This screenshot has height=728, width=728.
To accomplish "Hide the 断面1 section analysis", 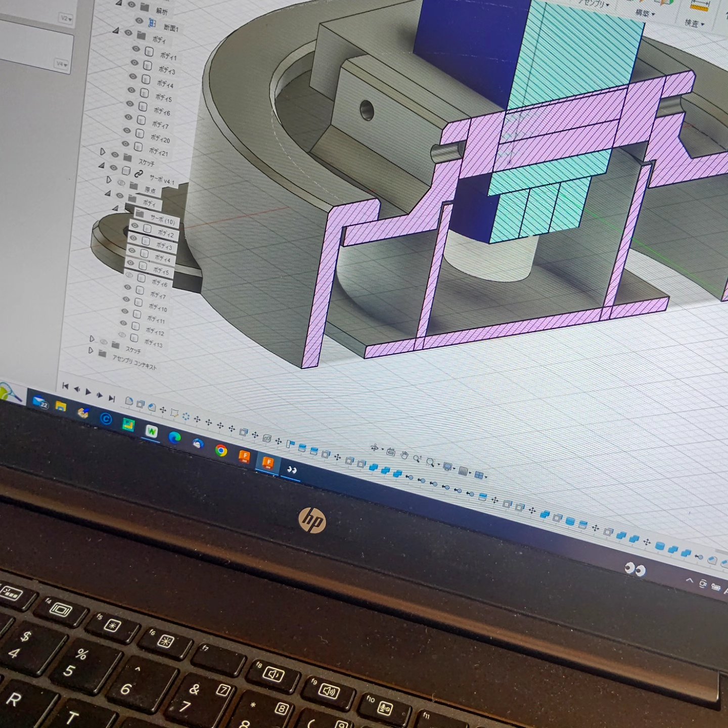I will pos(139,21).
